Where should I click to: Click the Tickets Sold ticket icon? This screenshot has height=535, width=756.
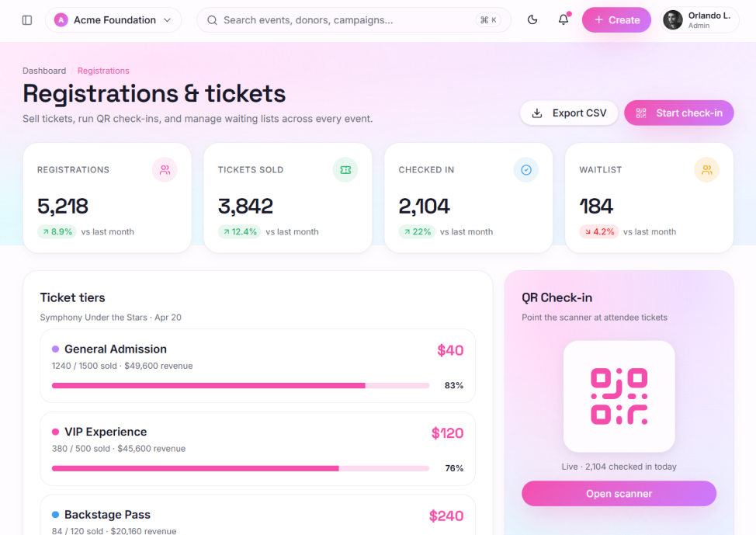pyautogui.click(x=345, y=170)
